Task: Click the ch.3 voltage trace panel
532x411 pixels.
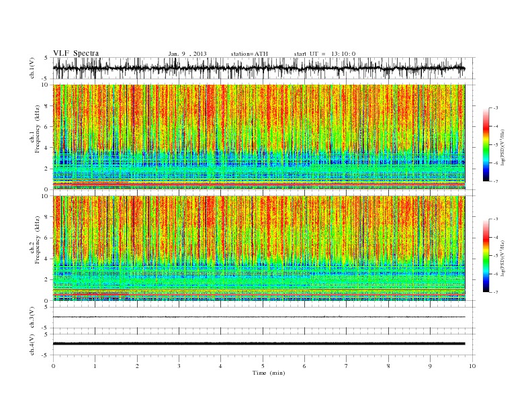Action: click(264, 318)
